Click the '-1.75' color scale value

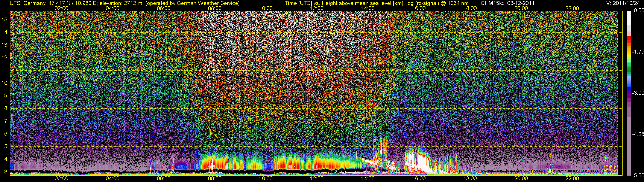[x=638, y=52]
